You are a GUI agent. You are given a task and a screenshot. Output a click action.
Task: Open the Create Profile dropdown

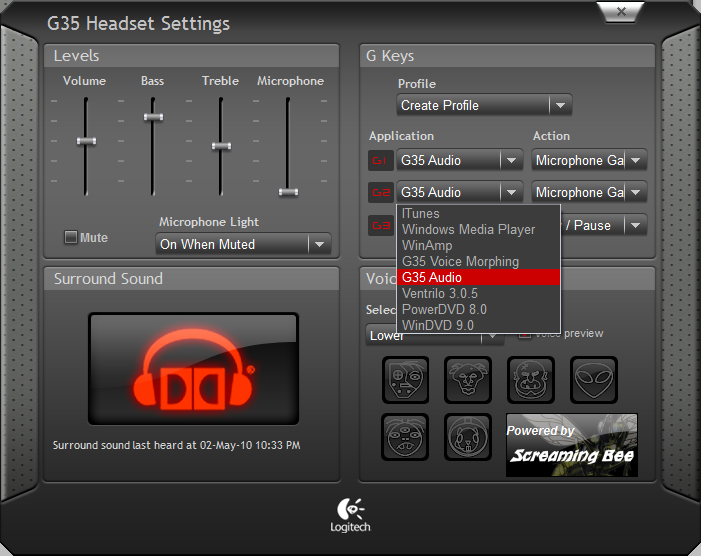click(484, 105)
